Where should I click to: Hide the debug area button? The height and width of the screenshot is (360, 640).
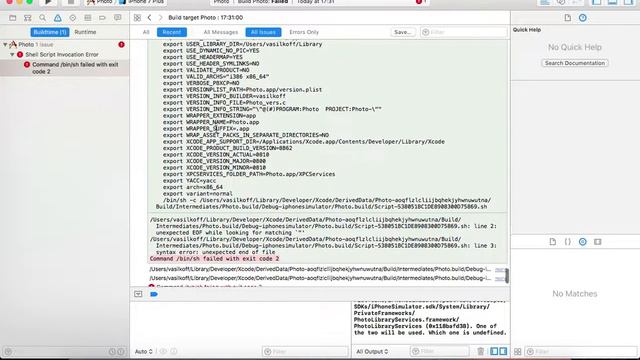[x=138, y=294]
